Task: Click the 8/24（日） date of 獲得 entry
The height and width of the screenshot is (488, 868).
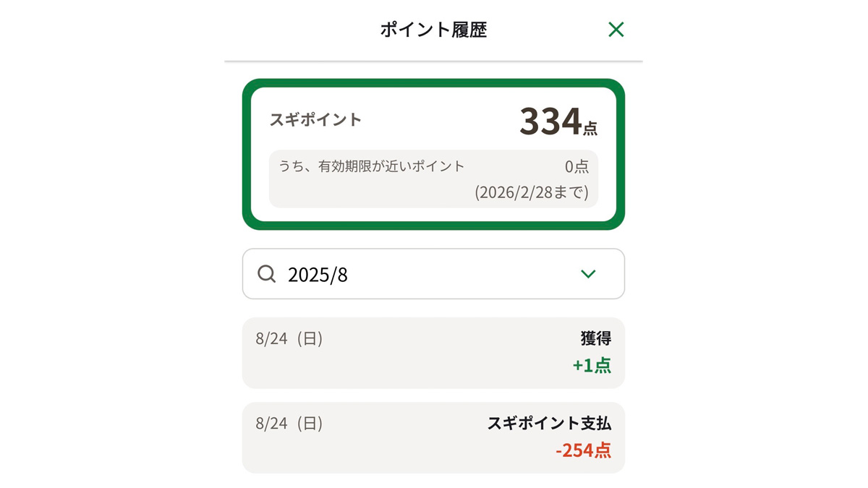Action: pyautogui.click(x=289, y=338)
